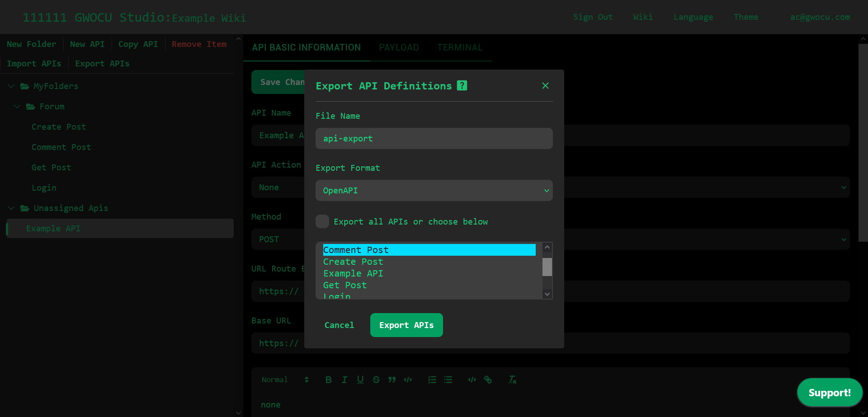The width and height of the screenshot is (868, 417).
Task: Select Get Post in export list
Action: click(x=429, y=285)
